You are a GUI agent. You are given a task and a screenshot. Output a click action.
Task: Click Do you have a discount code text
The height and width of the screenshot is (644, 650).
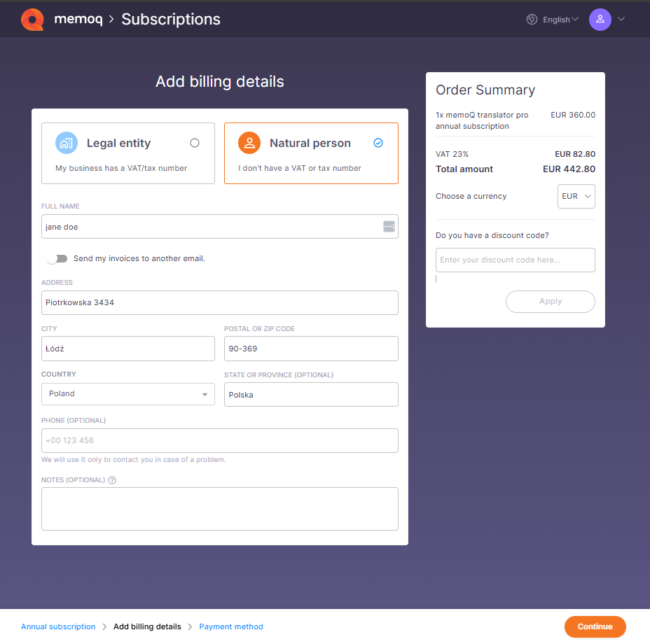click(x=492, y=235)
